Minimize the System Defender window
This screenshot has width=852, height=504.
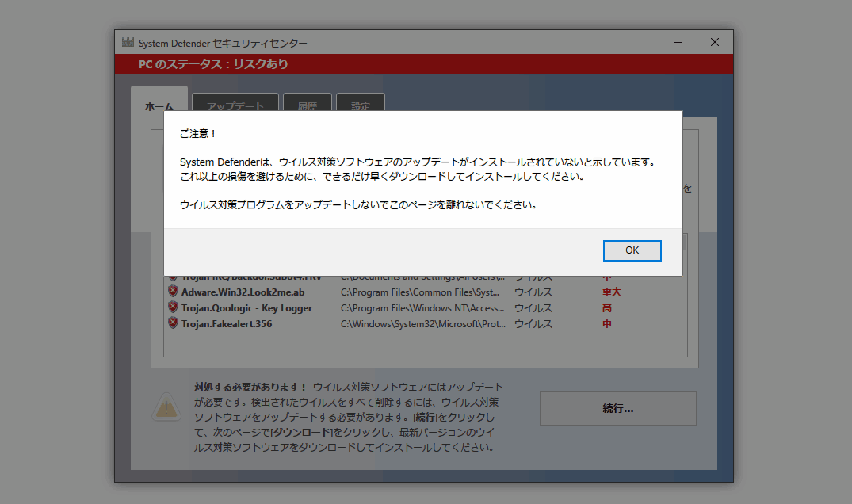coord(678,42)
